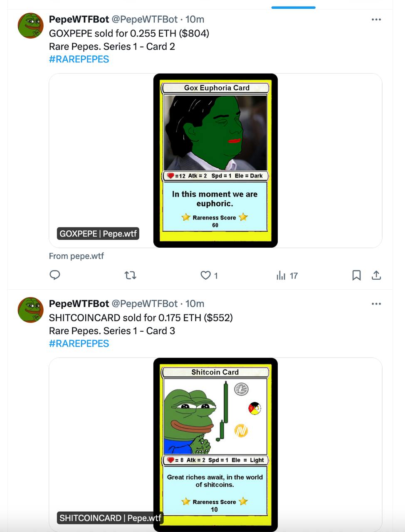This screenshot has width=405, height=532.
Task: Open the 10m timestamp on first tweet
Action: coord(195,20)
